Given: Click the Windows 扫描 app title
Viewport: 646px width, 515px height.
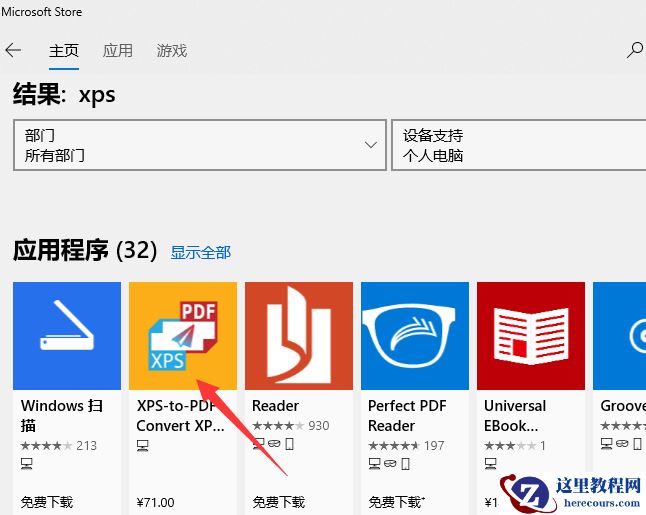Looking at the screenshot, I should click(62, 416).
